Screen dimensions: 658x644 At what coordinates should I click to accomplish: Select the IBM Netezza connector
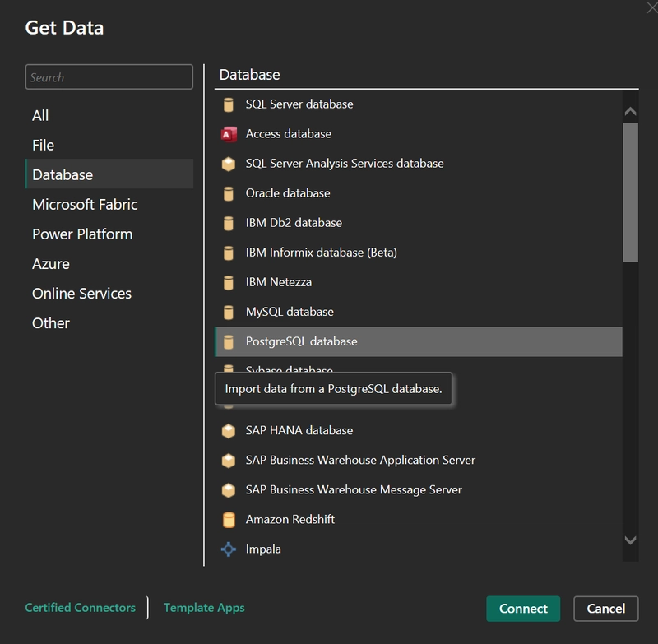coord(278,282)
